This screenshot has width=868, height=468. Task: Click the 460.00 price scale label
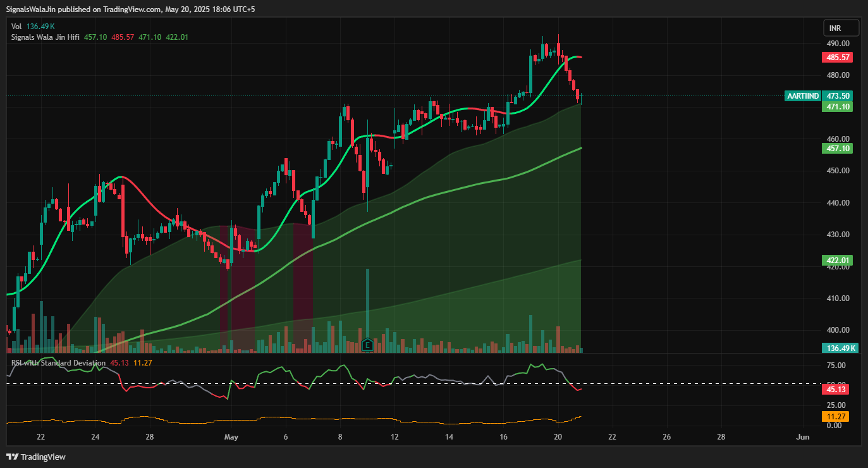[x=838, y=139]
